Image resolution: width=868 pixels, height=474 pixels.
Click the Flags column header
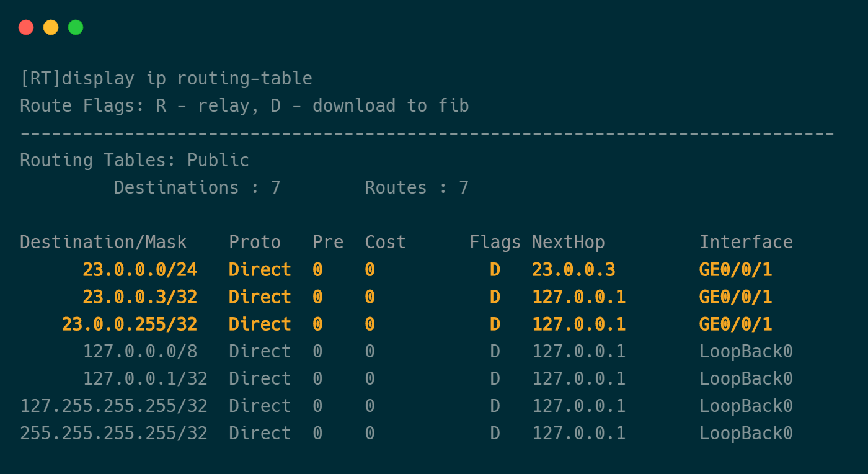(x=495, y=243)
